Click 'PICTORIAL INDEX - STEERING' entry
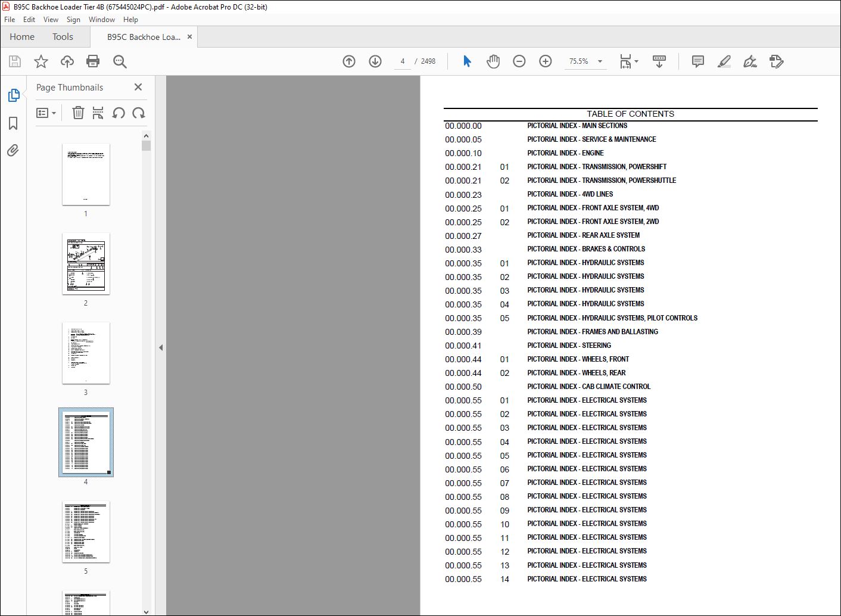 tap(569, 346)
